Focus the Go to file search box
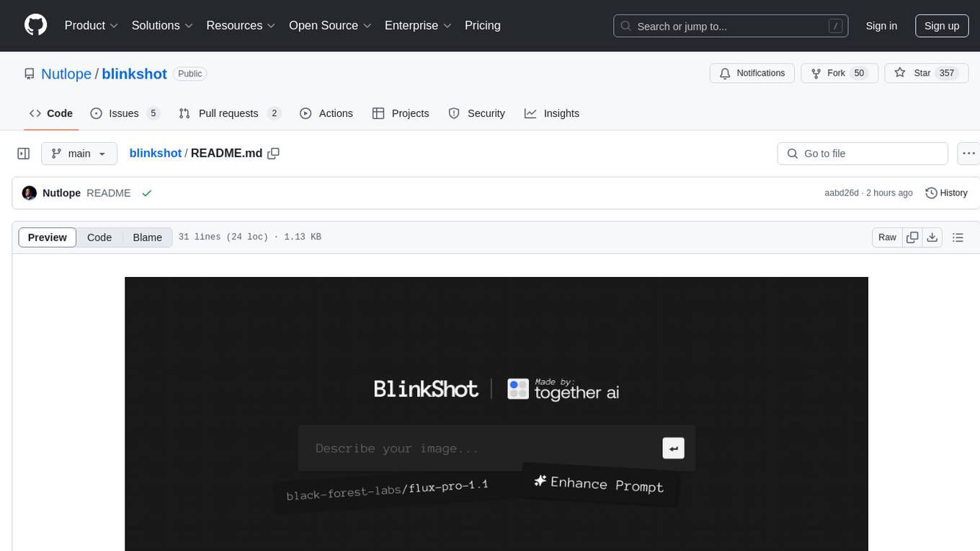Screen dimensions: 980x551 (x=863, y=154)
